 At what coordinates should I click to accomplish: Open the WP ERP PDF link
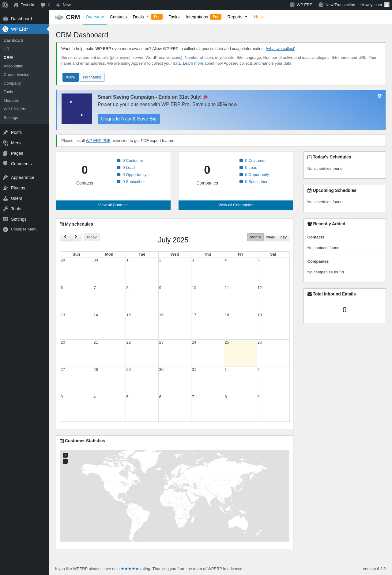(x=98, y=141)
